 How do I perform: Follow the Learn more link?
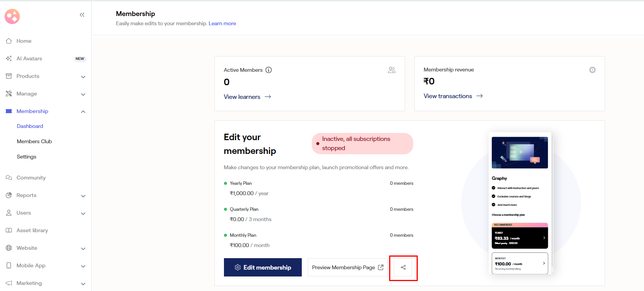click(222, 23)
